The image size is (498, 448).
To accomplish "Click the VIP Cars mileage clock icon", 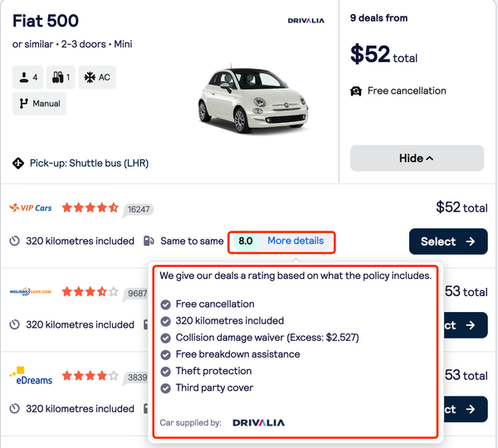I will coord(14,241).
